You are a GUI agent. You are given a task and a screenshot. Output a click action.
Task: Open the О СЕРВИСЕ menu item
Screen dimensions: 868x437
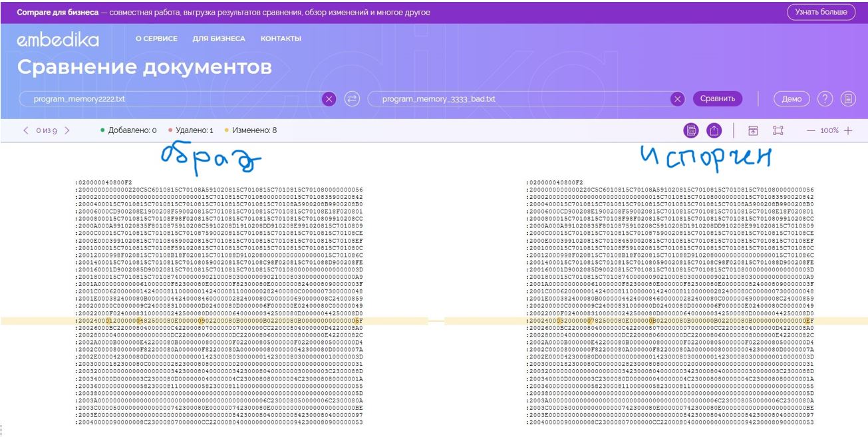click(156, 39)
